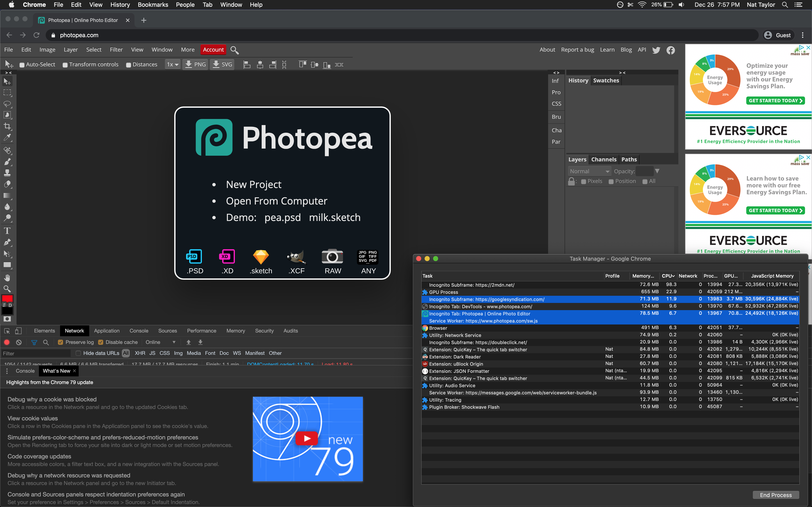Viewport: 812px width, 507px height.
Task: Switch to the Channels tab
Action: click(x=604, y=159)
